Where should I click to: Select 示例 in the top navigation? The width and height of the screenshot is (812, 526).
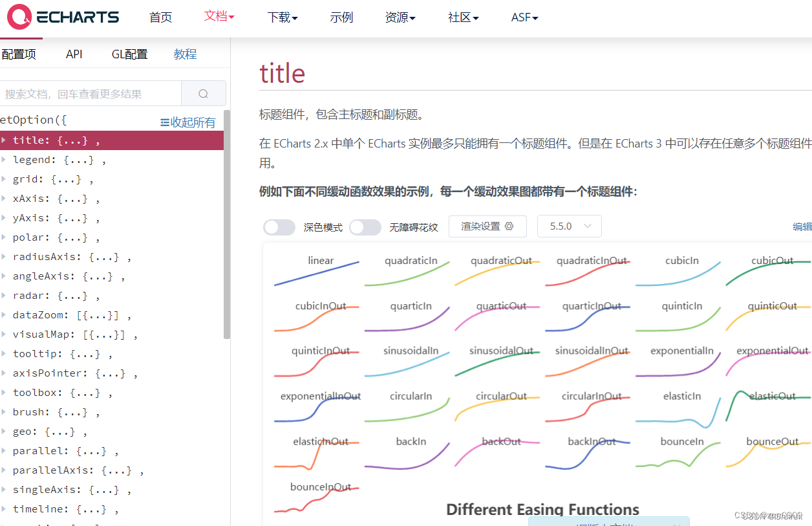341,17
